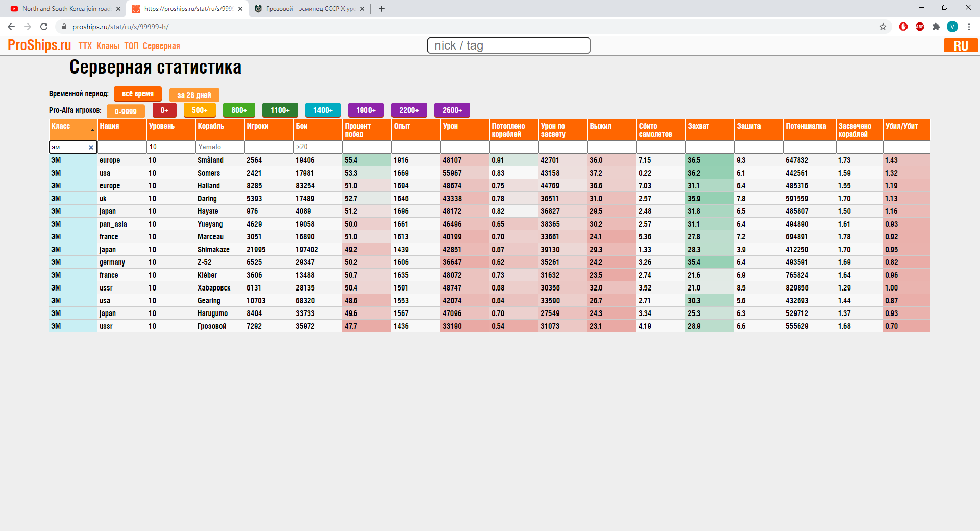
Task: Click the RU language button
Action: [960, 45]
